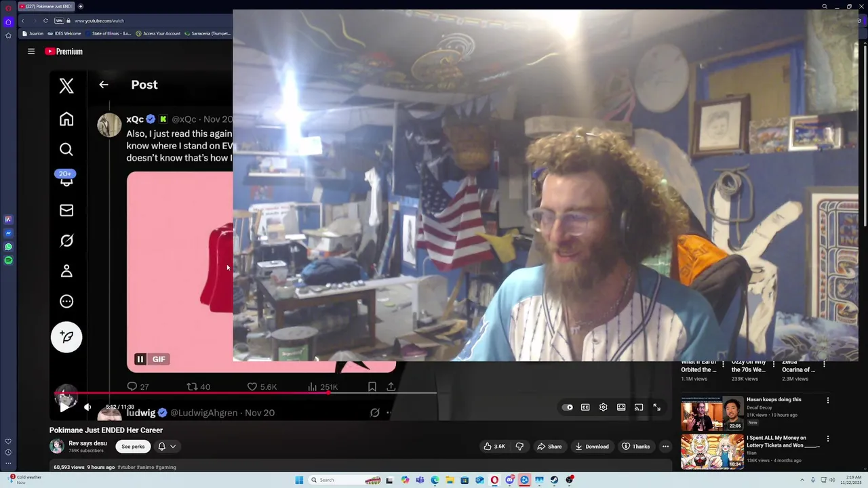Open Hasan keeps doing this video thumbnail
Image resolution: width=868 pixels, height=488 pixels.
[712, 413]
